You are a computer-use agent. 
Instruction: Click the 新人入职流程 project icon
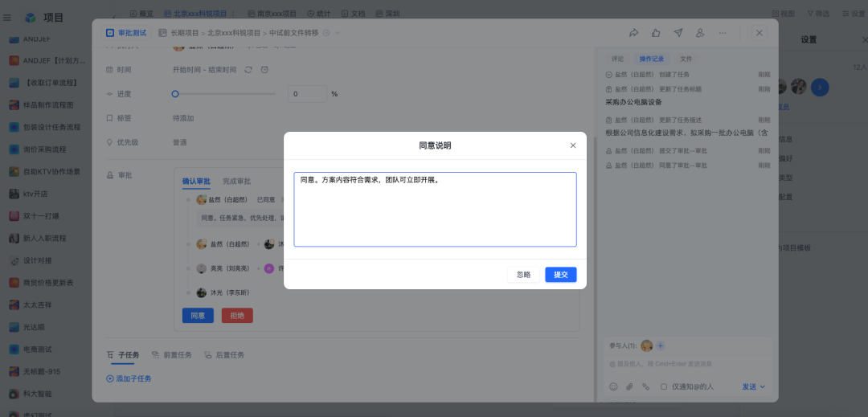14,239
